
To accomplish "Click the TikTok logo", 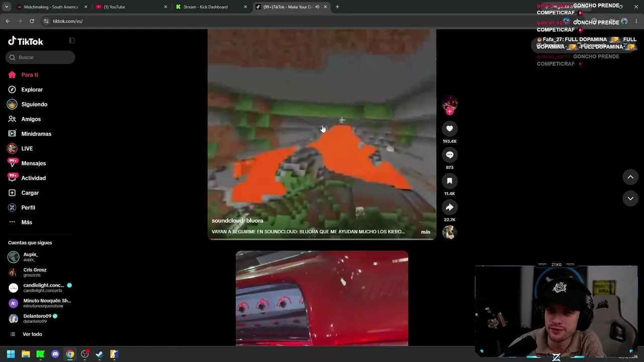I will pos(26,41).
